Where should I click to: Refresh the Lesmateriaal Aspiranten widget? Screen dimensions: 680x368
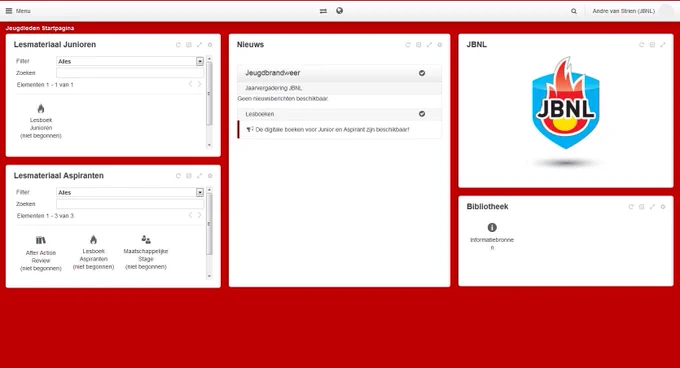click(178, 176)
